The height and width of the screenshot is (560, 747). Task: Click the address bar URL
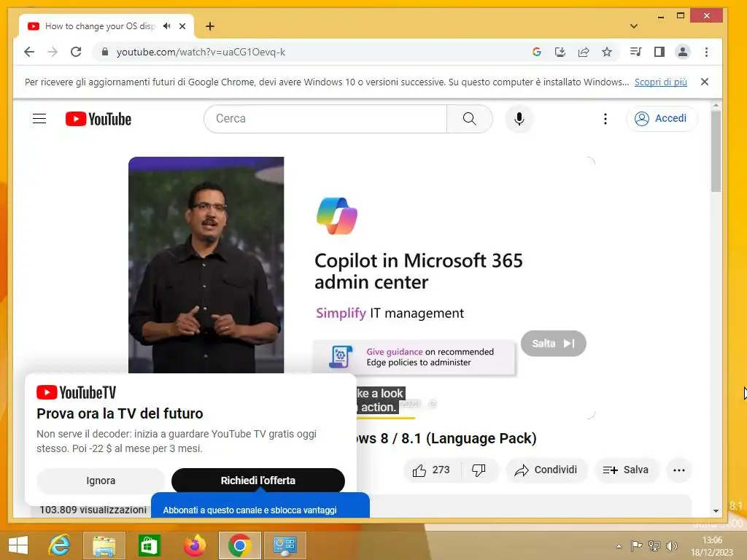(201, 52)
